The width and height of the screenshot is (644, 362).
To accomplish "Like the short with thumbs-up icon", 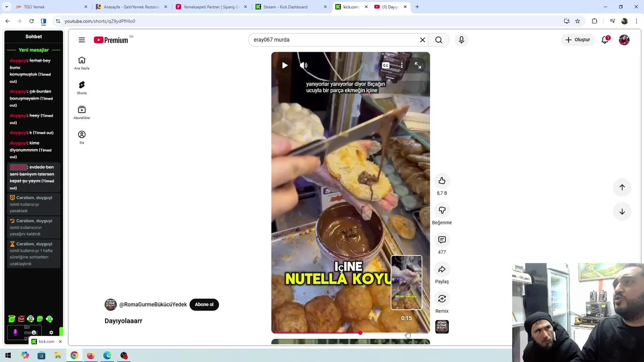I will 442,181.
